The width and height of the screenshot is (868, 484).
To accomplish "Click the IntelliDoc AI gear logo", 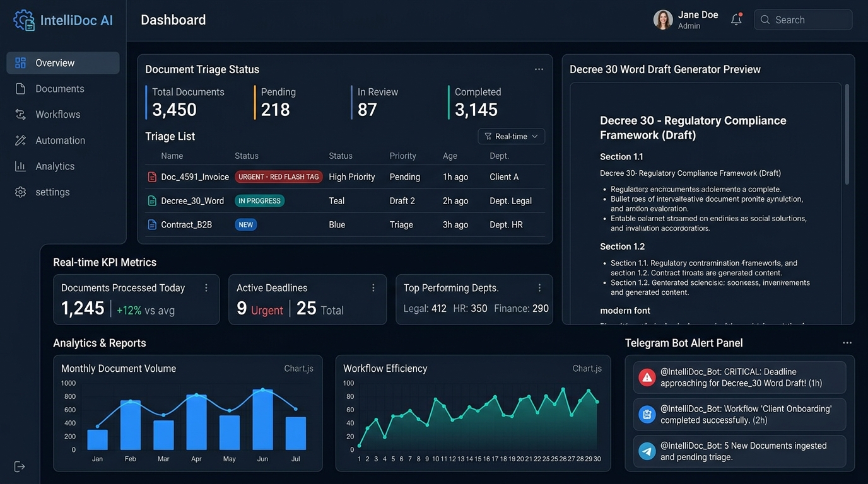I will pos(24,20).
